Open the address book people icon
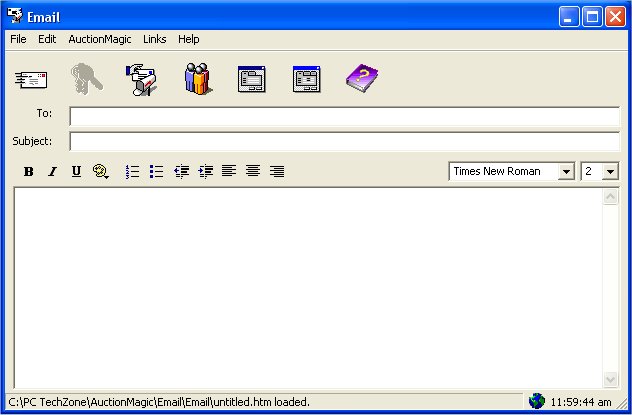Viewport: 632px width, 415px height. tap(197, 79)
